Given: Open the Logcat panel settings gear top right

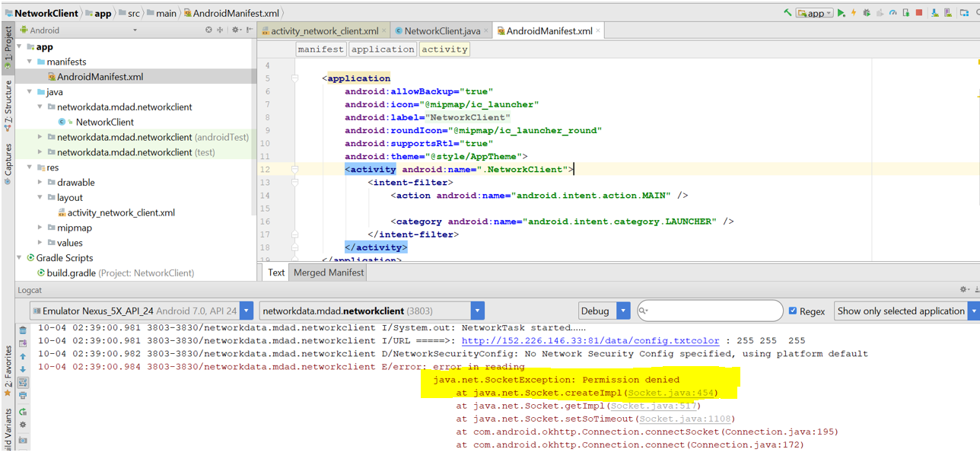Looking at the screenshot, I should (x=966, y=290).
